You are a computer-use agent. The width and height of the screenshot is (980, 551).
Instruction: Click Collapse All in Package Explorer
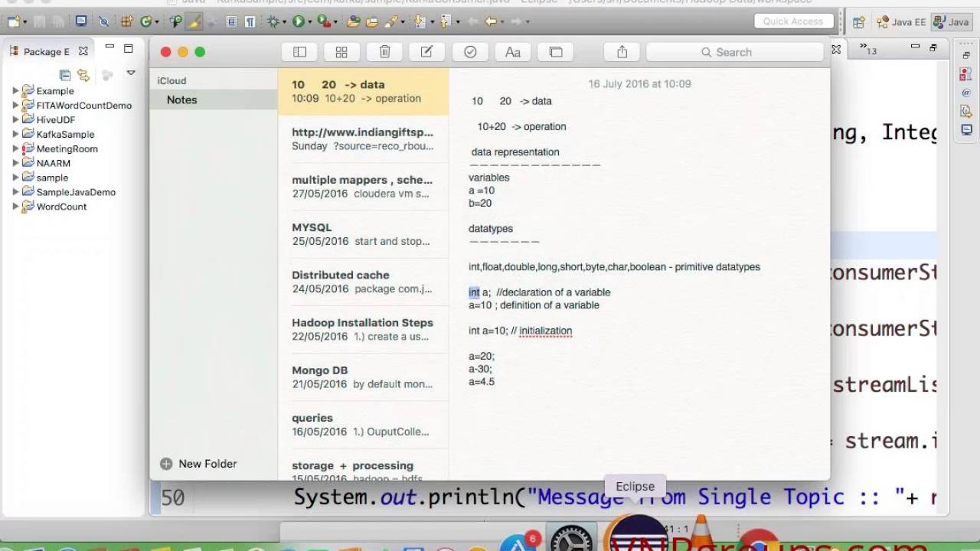[65, 74]
